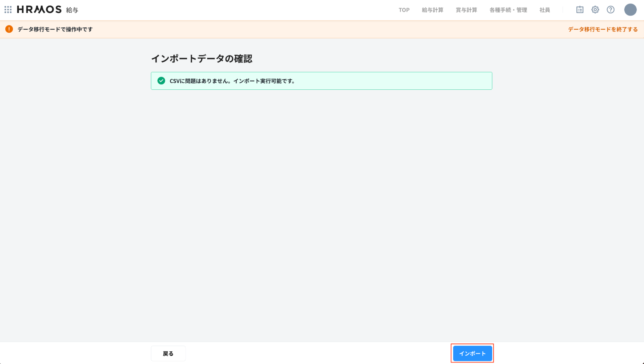
Task: Open the app launcher grid icon
Action: [8, 10]
